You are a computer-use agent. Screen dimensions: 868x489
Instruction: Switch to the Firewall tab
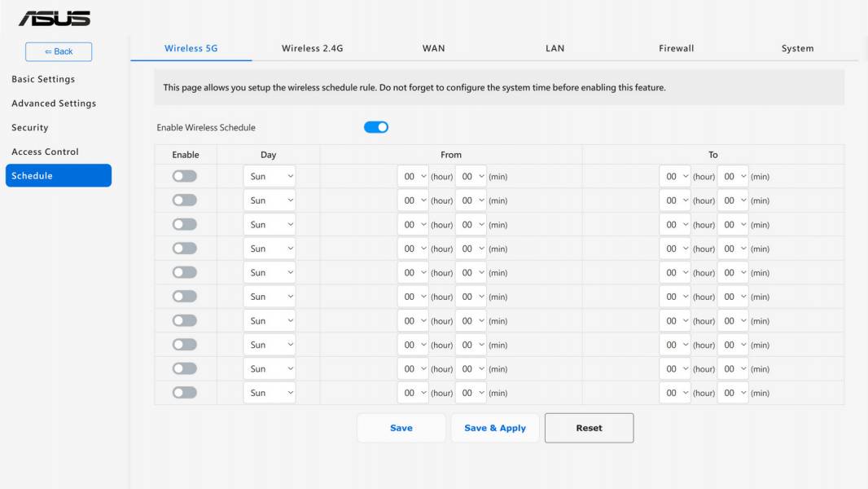point(676,48)
